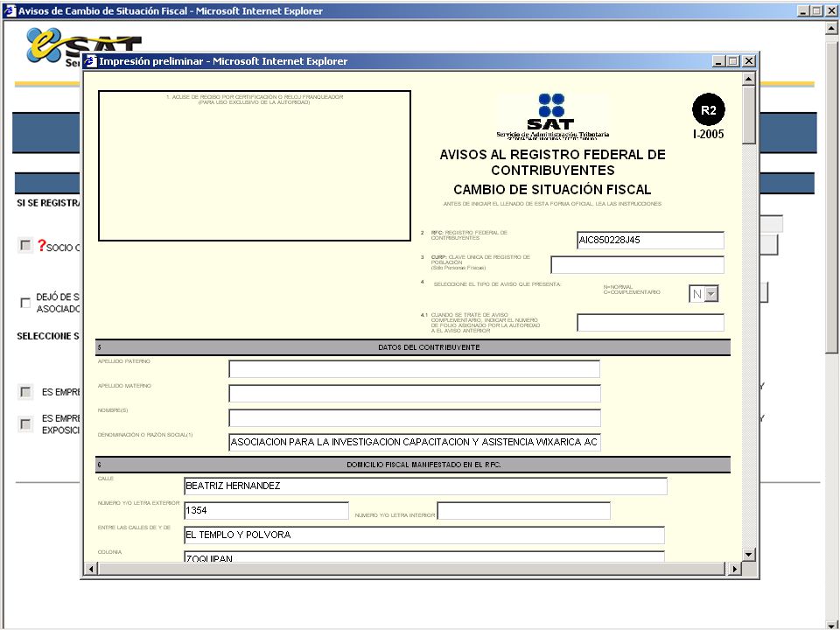Click the DOMICILIO FISCAL MANIFESTADO EN EL RFC header
The image size is (840, 630).
click(413, 465)
